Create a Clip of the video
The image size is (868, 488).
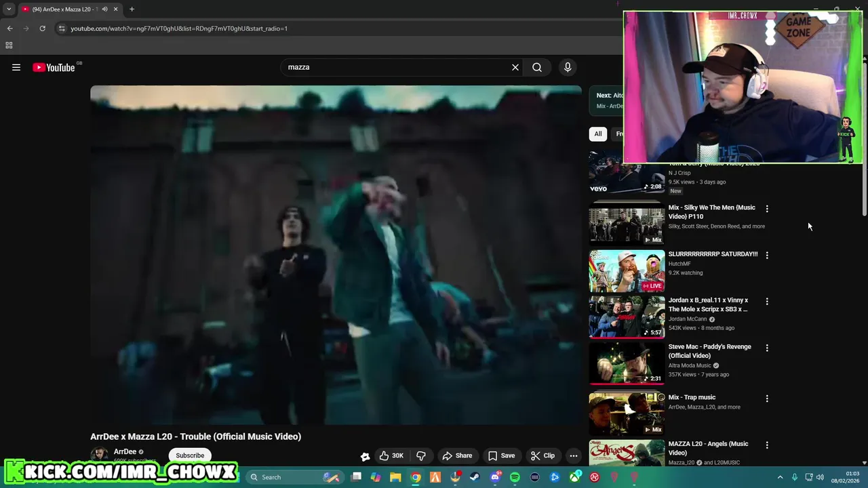pyautogui.click(x=542, y=455)
